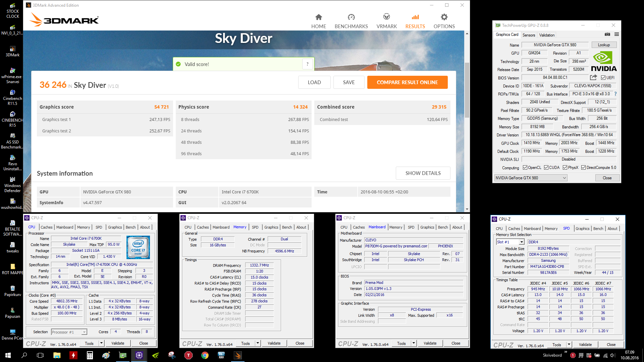Image resolution: width=644 pixels, height=362 pixels.
Task: Click SHOW DETAILS for system information
Action: click(x=423, y=173)
